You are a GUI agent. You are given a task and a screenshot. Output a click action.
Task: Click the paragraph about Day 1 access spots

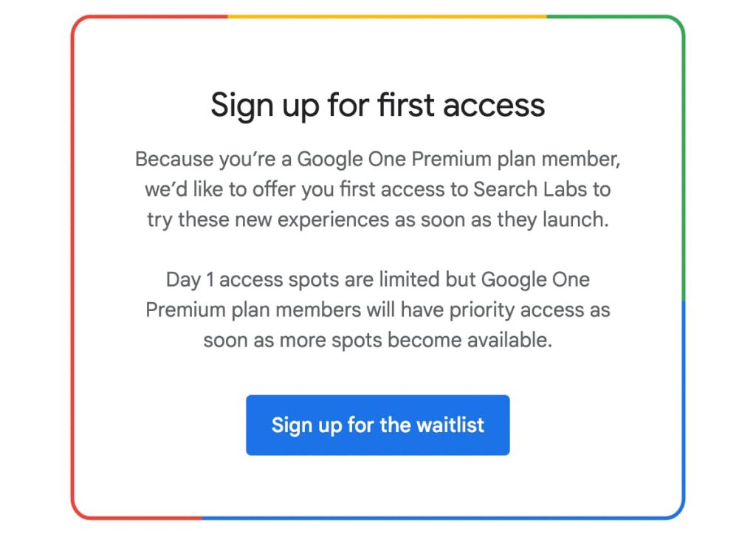377,310
